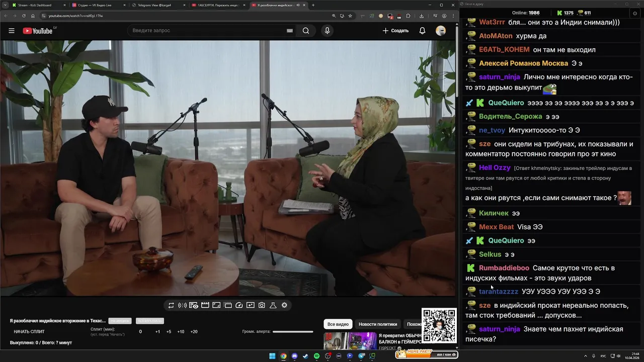Click the КОПИРОВАТЬ button
This screenshot has width=644, height=362.
coord(150,321)
